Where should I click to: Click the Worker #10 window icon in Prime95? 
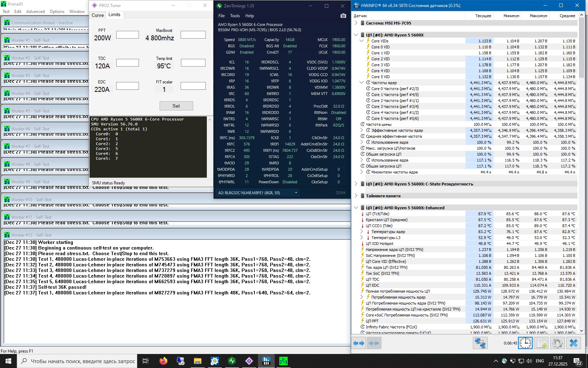click(7, 199)
